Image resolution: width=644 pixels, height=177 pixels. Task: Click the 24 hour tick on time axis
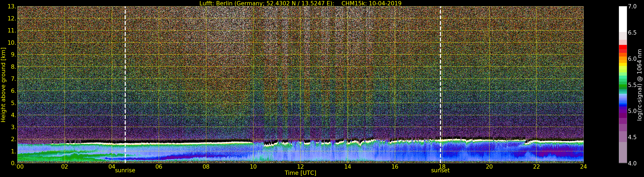583,167
